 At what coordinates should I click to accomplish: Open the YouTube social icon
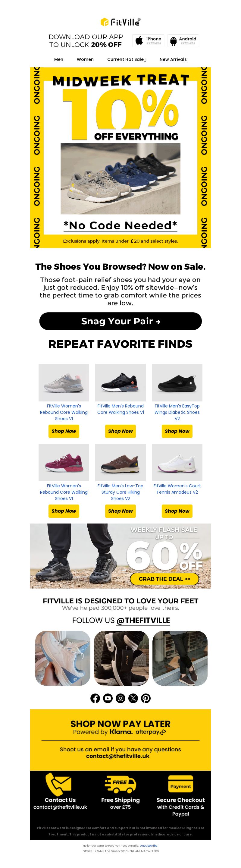coord(108,699)
